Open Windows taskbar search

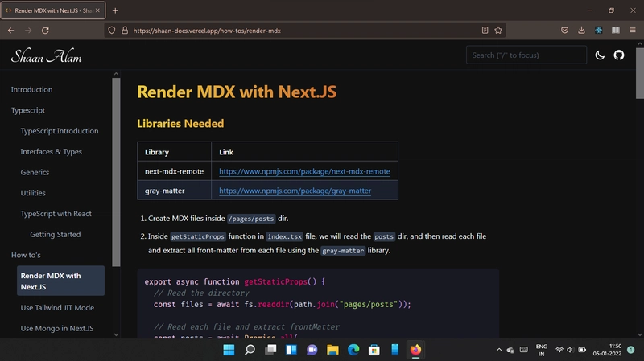[x=250, y=350]
